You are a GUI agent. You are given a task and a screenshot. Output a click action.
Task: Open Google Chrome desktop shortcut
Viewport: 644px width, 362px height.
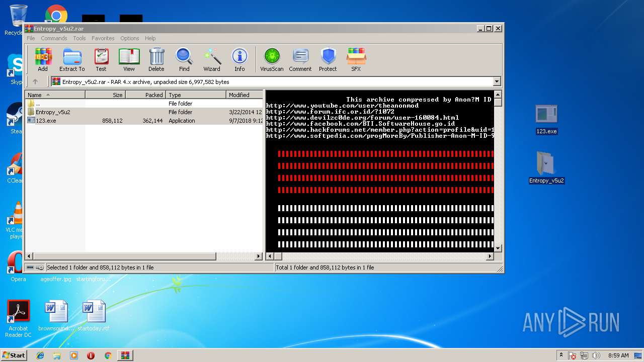tap(56, 15)
